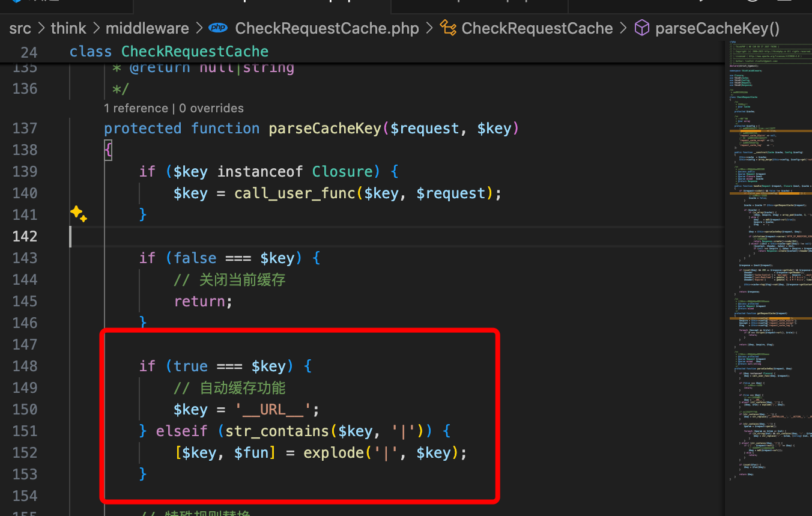Select CheckRequestCache.php in the breadcrumb
The image size is (812, 516).
[327, 28]
